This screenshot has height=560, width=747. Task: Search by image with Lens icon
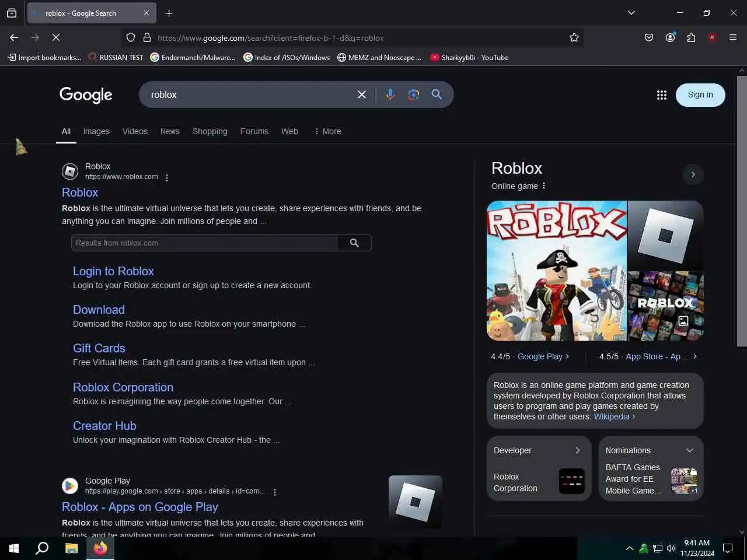pyautogui.click(x=414, y=94)
